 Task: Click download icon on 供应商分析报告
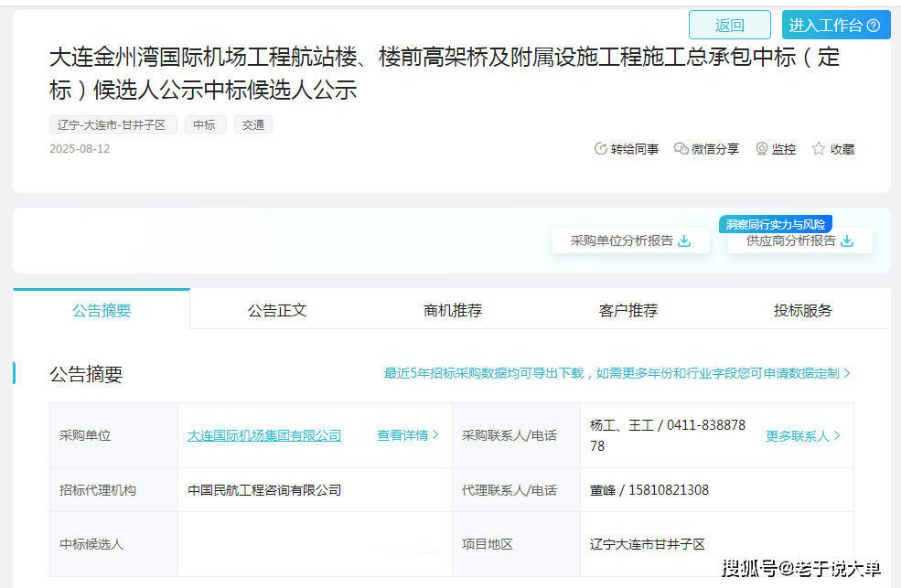pos(847,241)
